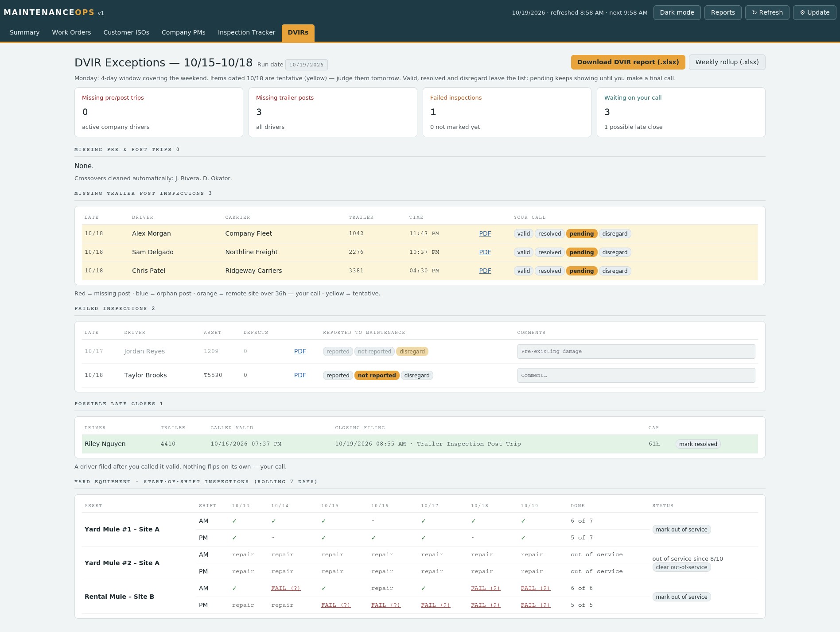Click the Missing trailer posts card
Image resolution: width=840 pixels, height=632 pixels.
(333, 112)
